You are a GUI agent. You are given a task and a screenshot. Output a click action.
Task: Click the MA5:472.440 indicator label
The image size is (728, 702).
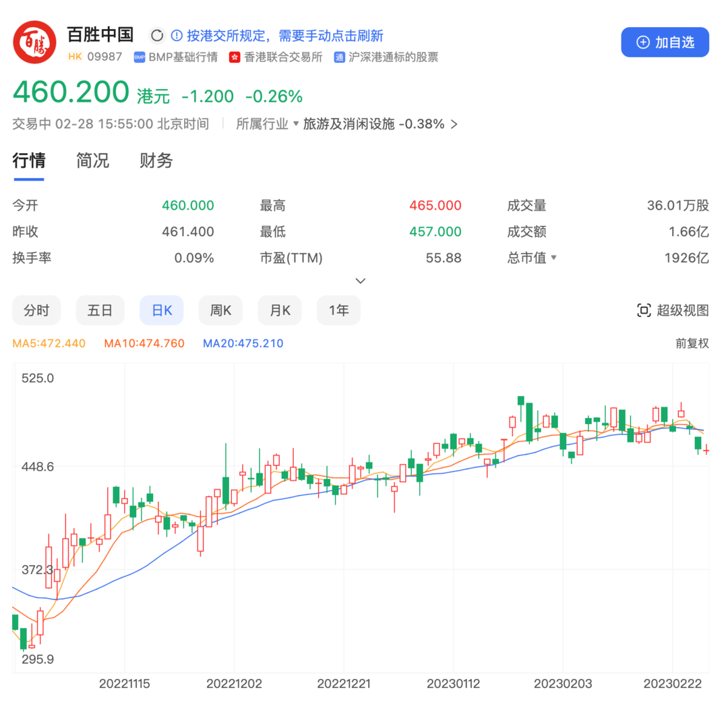click(49, 343)
